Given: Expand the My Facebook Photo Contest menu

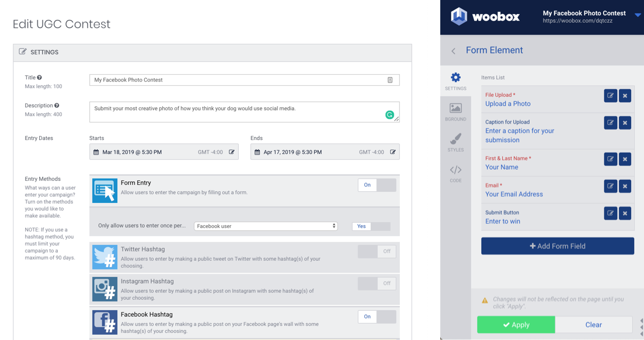Looking at the screenshot, I should coord(638,15).
